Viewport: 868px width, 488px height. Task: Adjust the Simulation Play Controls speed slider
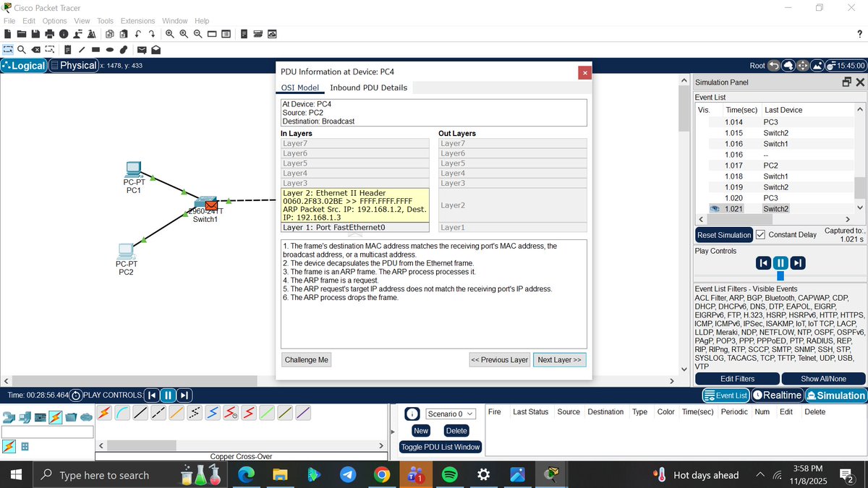[x=780, y=275]
